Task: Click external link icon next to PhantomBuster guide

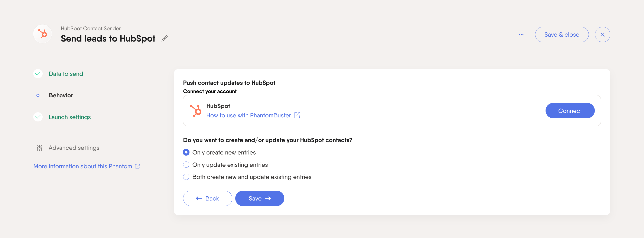Action: [297, 115]
